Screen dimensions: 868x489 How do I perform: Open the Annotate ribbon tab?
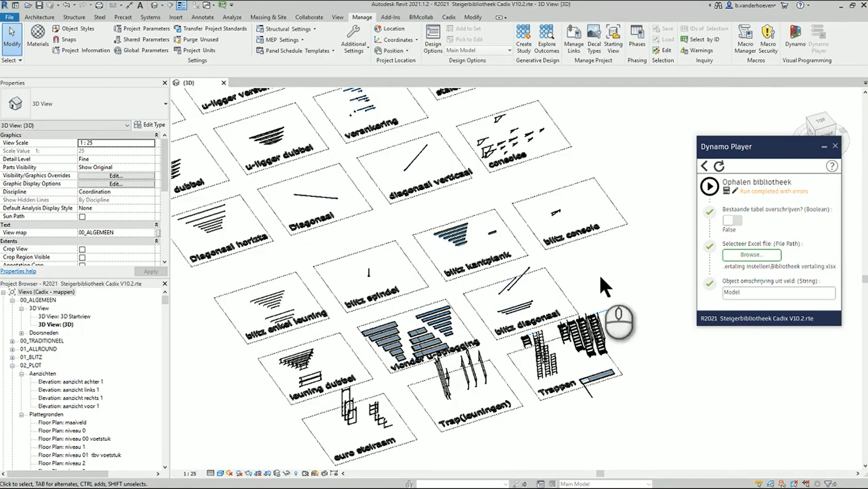click(x=203, y=17)
